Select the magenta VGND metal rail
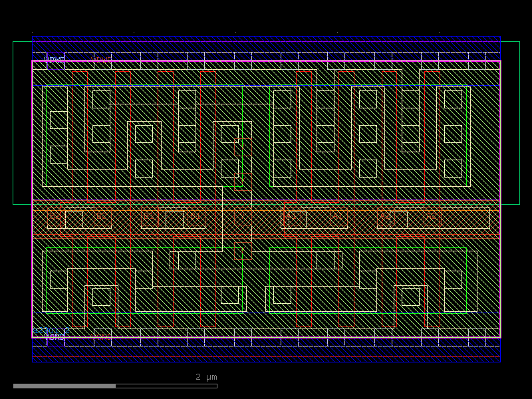The image size is (532, 399). 266,339
